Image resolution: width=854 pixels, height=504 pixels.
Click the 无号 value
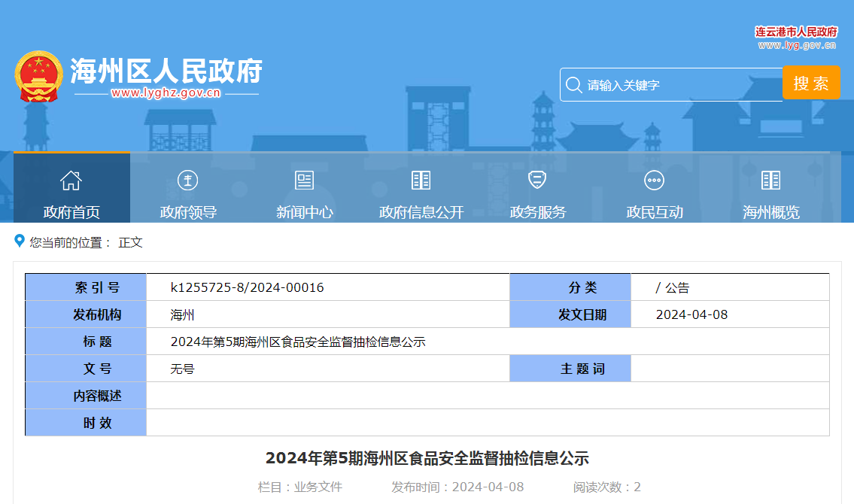[x=182, y=369]
